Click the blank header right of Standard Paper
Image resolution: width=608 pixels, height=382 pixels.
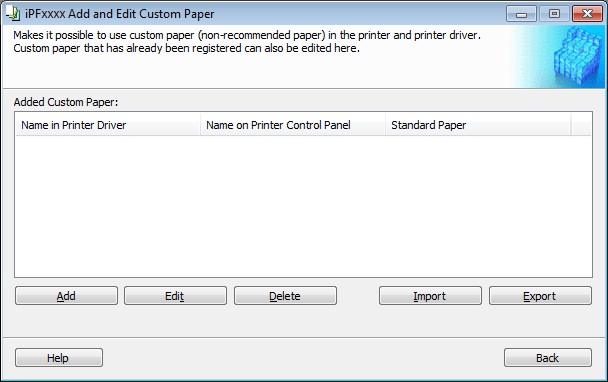coord(581,125)
